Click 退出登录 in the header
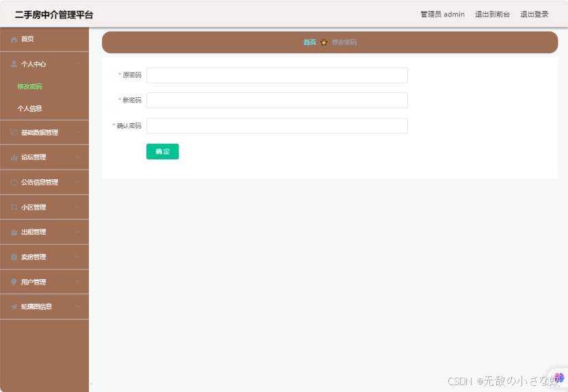568x392 pixels. (x=534, y=14)
